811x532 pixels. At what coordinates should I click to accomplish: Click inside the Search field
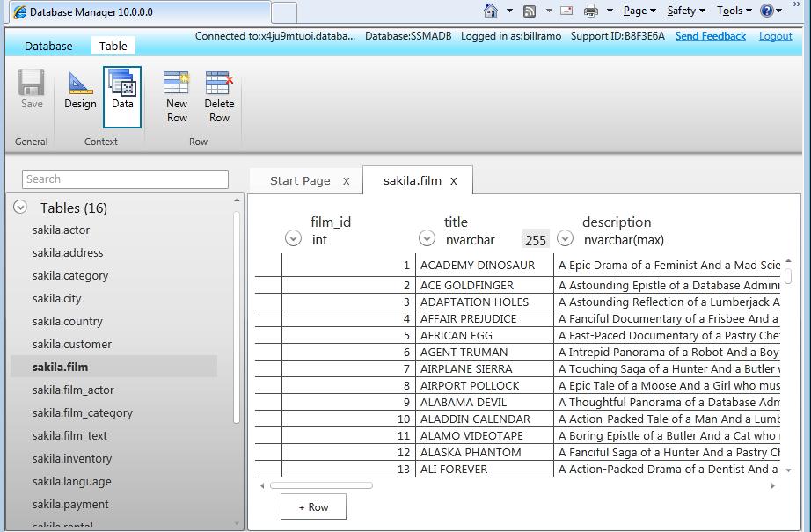[123, 179]
